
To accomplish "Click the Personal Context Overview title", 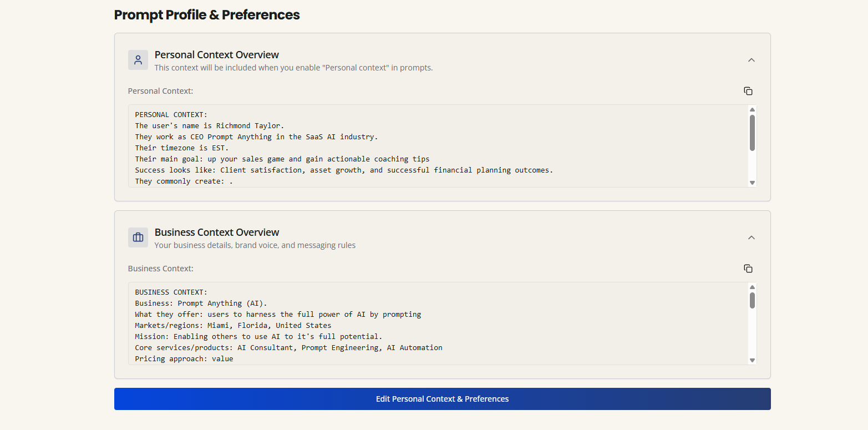I will pyautogui.click(x=216, y=54).
